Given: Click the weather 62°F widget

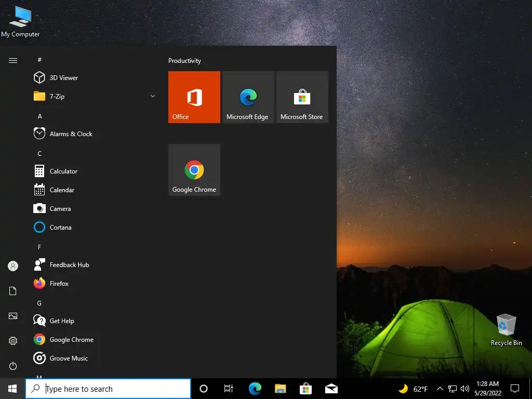Looking at the screenshot, I should click(x=413, y=389).
